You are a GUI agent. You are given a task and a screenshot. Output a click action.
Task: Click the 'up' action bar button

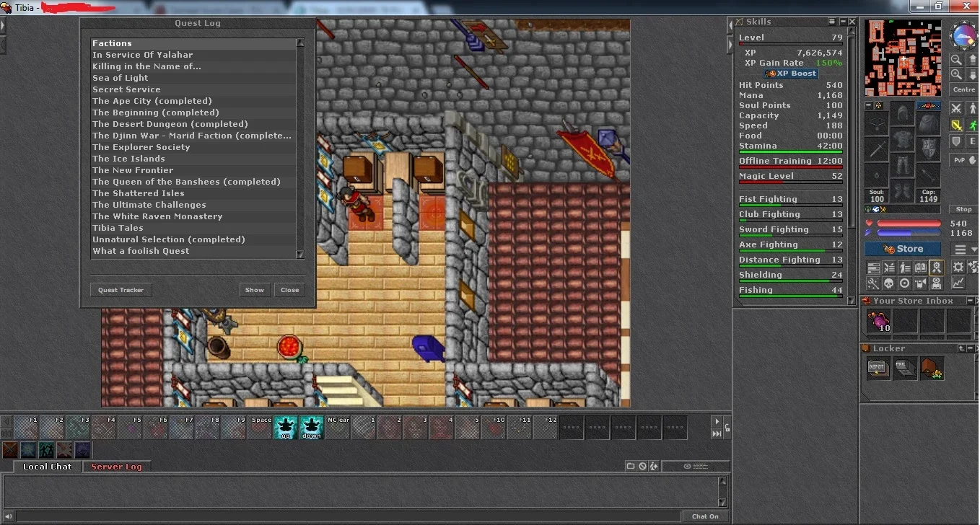286,428
